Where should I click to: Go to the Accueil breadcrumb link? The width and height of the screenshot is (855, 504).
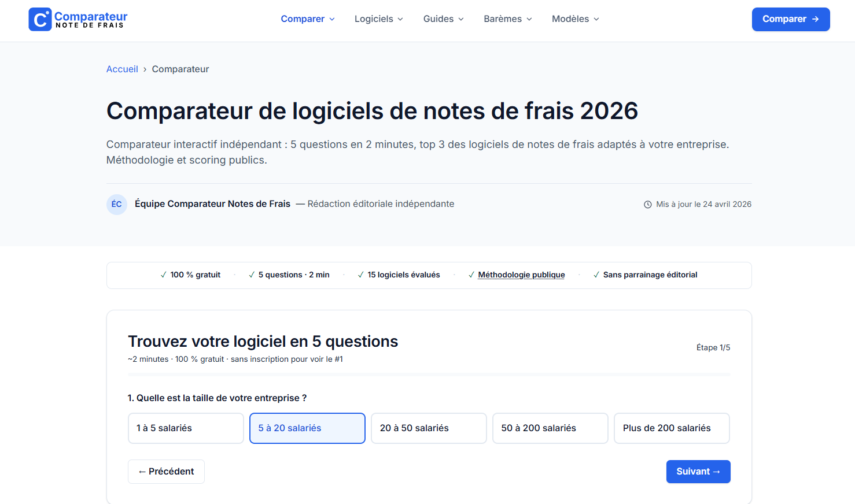[122, 69]
